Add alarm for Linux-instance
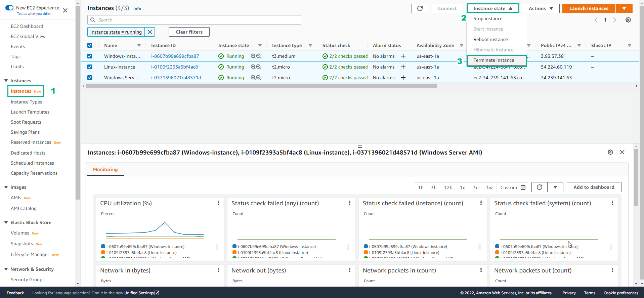The image size is (644, 298). point(403,67)
